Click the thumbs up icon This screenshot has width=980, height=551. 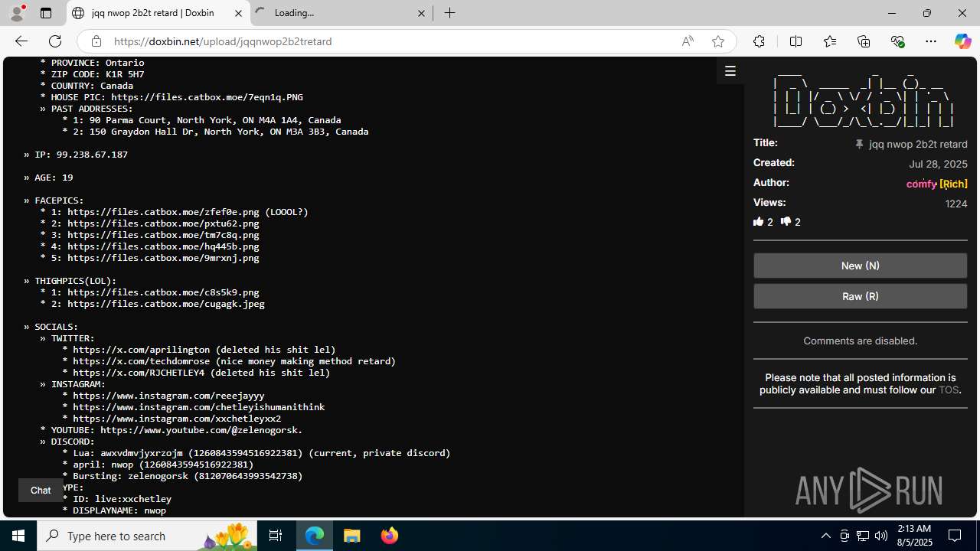tap(759, 222)
